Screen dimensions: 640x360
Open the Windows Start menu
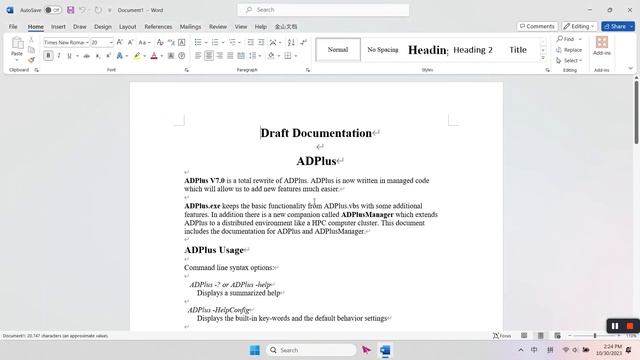coord(255,350)
